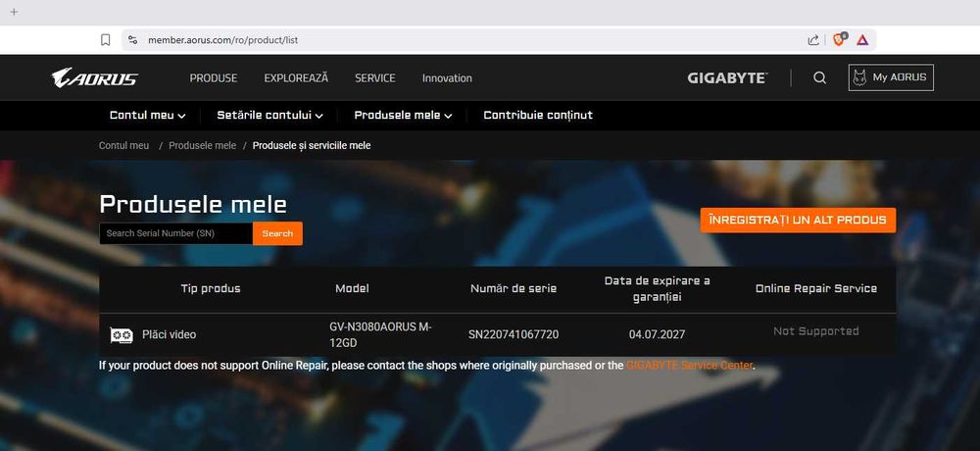Click the Număr de serie column header
Image resolution: width=980 pixels, height=451 pixels.
coord(514,289)
